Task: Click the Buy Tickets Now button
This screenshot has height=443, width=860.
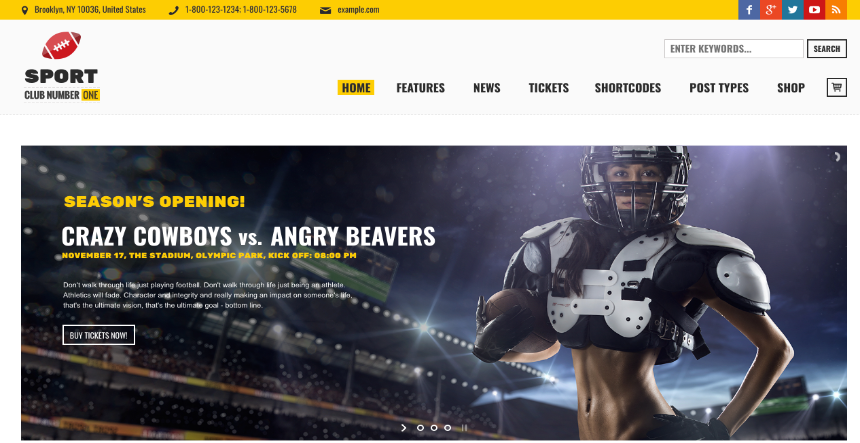Action: click(99, 335)
